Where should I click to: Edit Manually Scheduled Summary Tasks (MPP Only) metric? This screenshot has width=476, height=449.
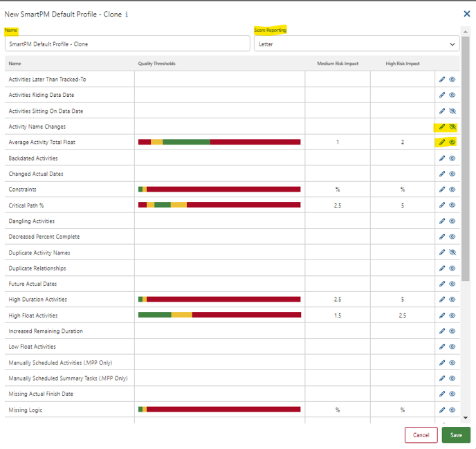[x=442, y=378]
